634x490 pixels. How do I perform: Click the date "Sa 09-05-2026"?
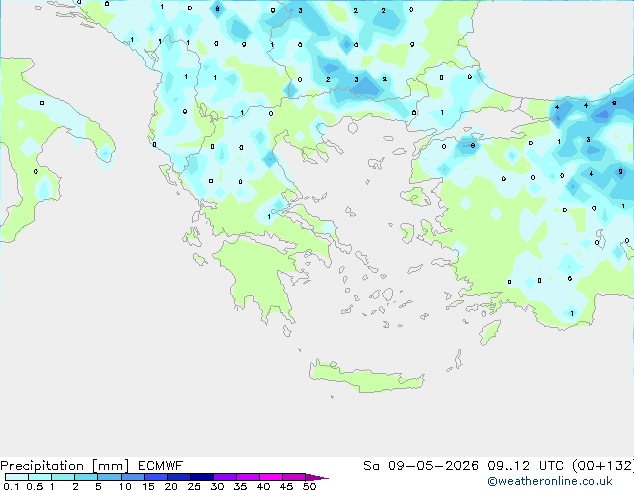pos(421,466)
